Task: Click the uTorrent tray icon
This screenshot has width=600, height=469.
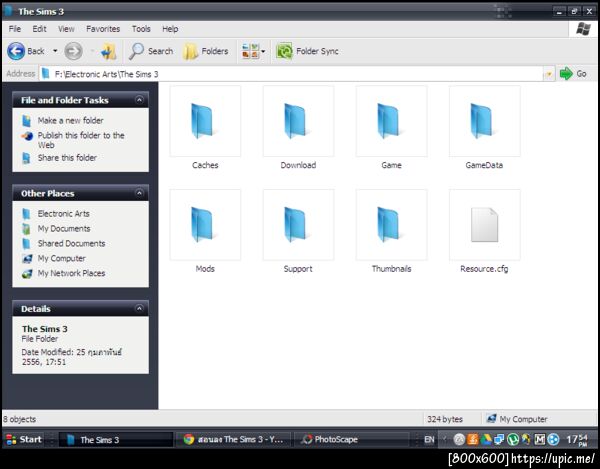Action: tap(512, 440)
